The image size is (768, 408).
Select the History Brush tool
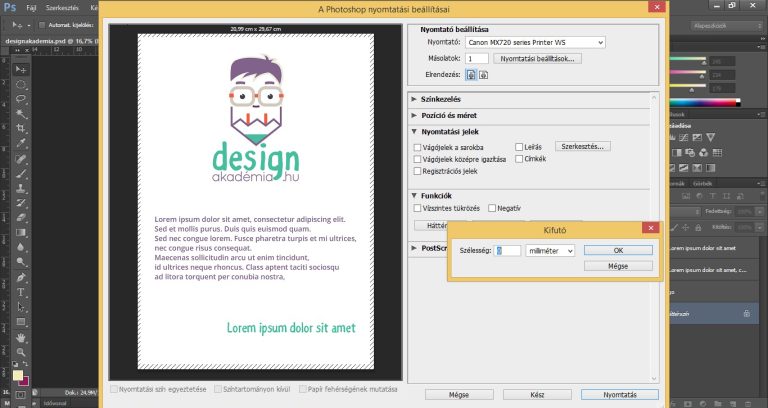[x=21, y=203]
